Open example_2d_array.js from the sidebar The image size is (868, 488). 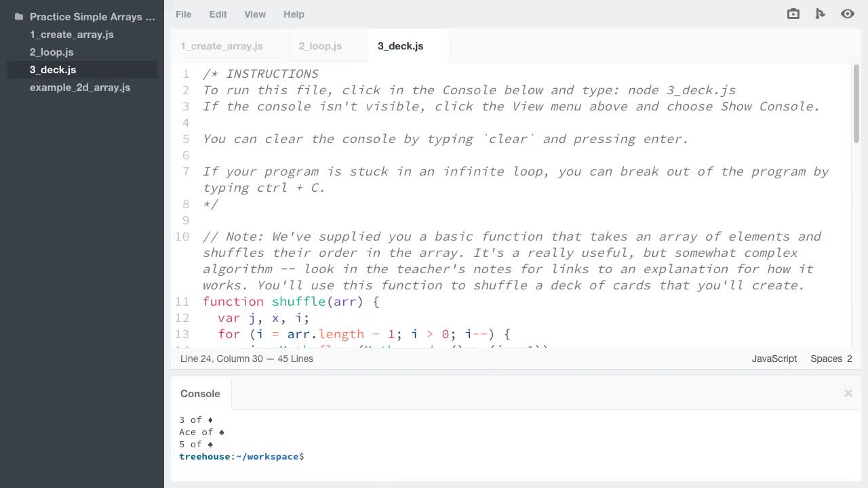point(80,87)
